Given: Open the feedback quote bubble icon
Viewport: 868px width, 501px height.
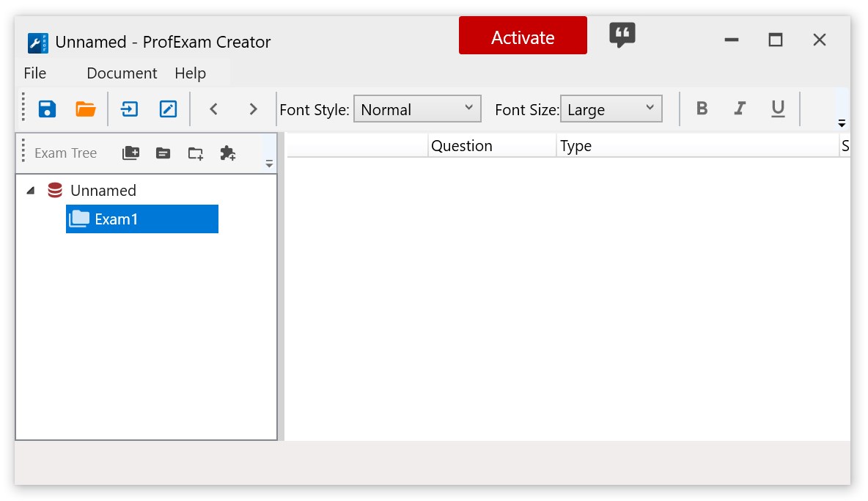Looking at the screenshot, I should [622, 34].
